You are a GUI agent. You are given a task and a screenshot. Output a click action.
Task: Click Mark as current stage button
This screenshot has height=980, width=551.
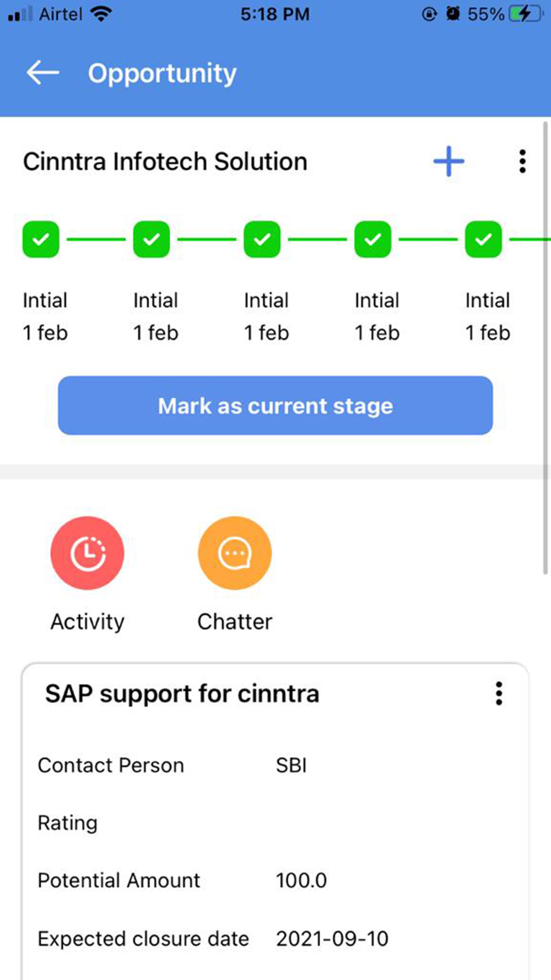(x=275, y=406)
